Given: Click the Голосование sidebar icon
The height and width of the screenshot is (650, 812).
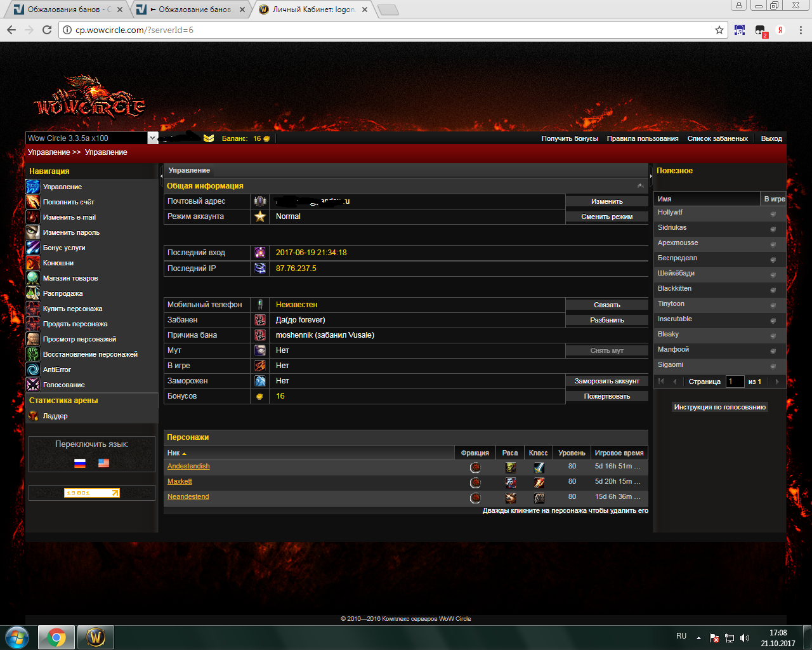Looking at the screenshot, I should tap(33, 385).
